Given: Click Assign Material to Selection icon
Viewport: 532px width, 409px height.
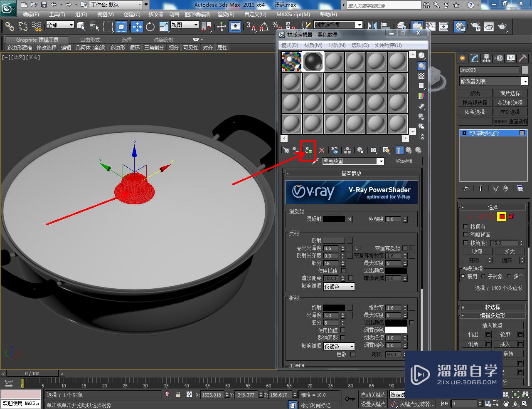Looking at the screenshot, I should tap(308, 150).
